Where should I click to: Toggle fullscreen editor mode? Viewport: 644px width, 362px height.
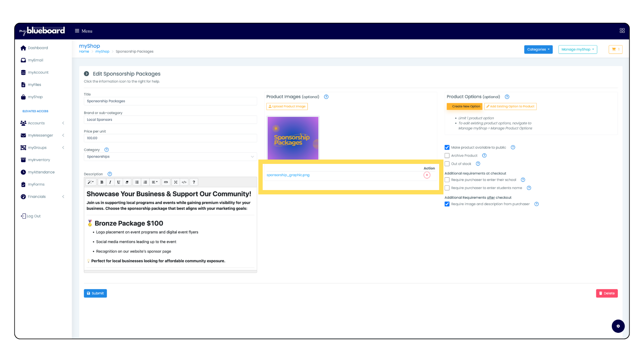(x=175, y=182)
